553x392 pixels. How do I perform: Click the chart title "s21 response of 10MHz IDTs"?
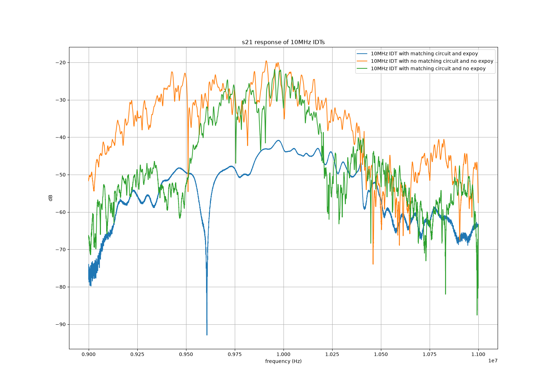pyautogui.click(x=283, y=42)
